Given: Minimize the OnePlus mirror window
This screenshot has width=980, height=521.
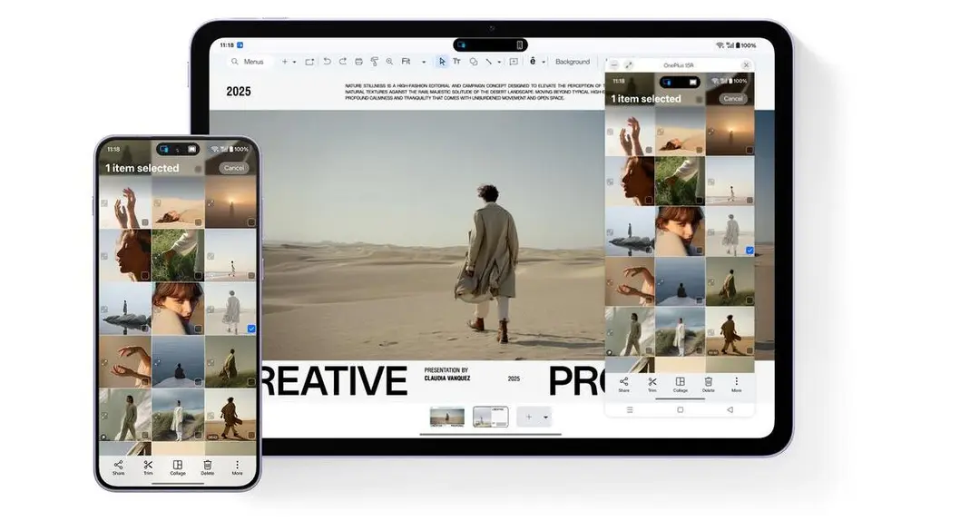Looking at the screenshot, I should (x=614, y=65).
